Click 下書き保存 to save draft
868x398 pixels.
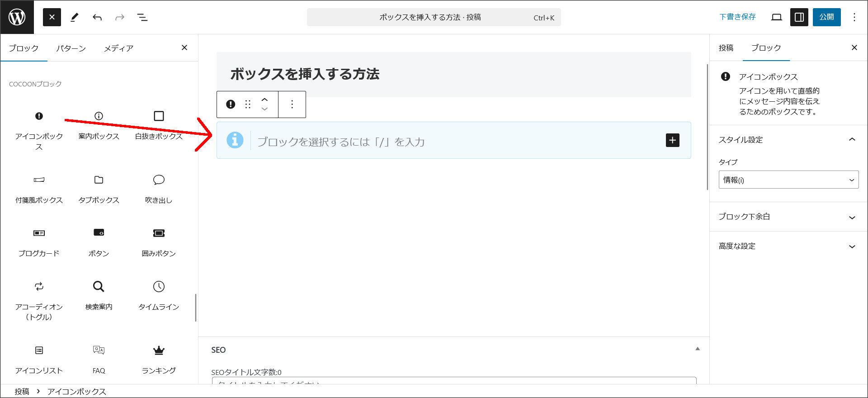tap(737, 17)
